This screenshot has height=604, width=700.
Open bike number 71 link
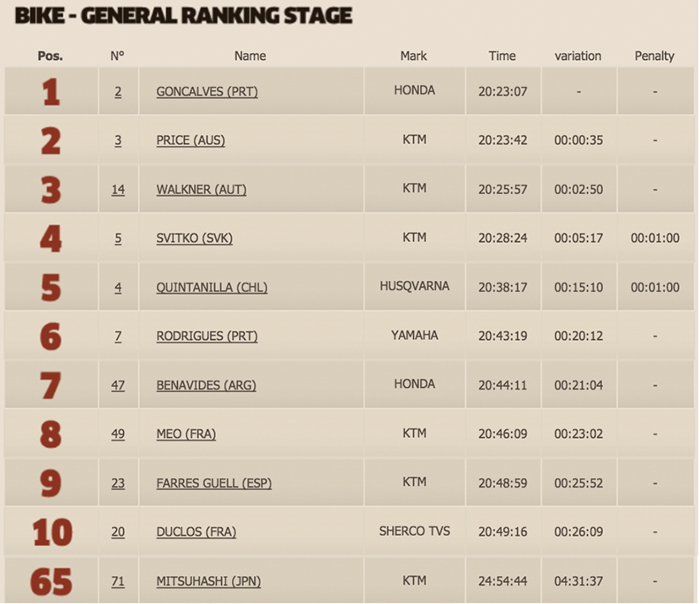click(x=118, y=580)
